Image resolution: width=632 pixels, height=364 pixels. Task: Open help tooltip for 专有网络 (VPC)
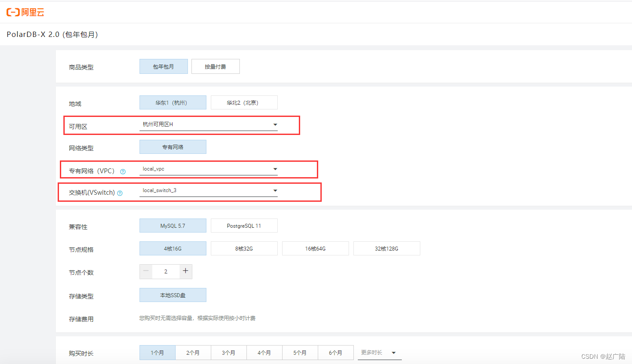pos(123,171)
